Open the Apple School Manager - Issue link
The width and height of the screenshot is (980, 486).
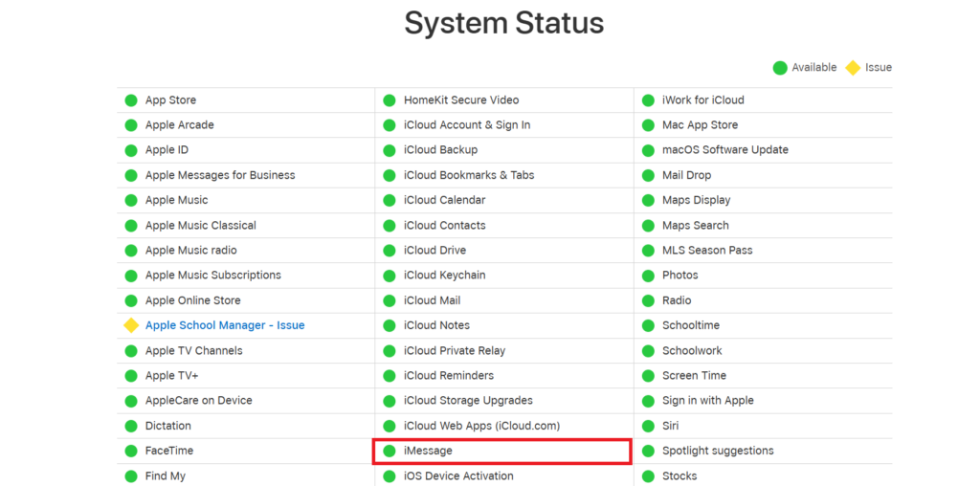pos(225,325)
